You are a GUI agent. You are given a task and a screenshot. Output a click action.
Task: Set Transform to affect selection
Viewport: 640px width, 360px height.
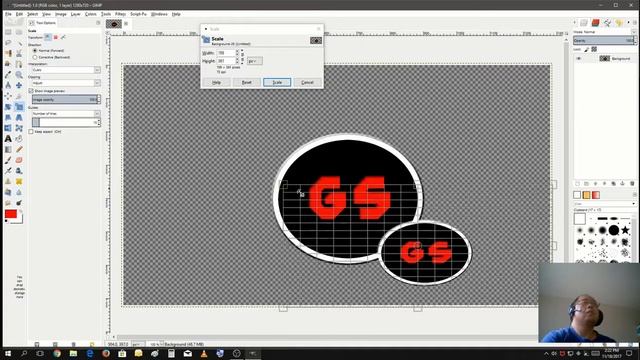point(56,37)
